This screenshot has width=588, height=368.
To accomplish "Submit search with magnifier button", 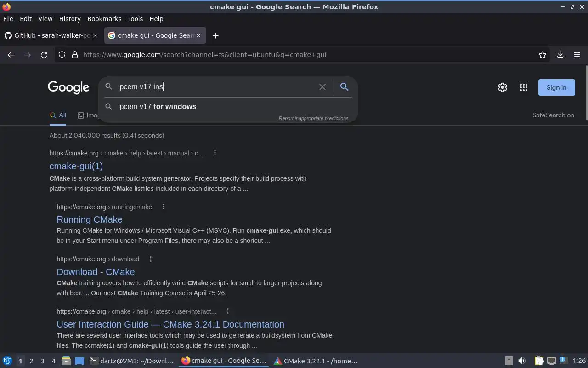I will [x=344, y=86].
